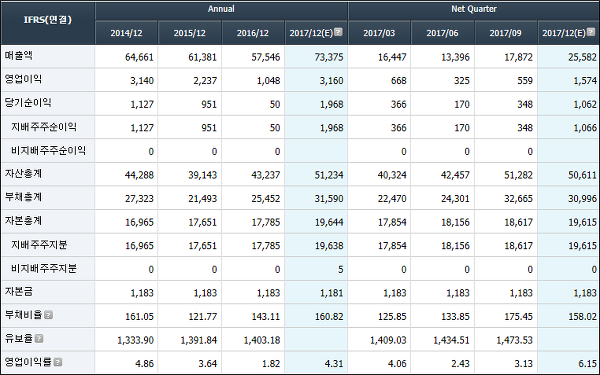
Task: Click the 2015/12 column header
Action: click(x=189, y=33)
